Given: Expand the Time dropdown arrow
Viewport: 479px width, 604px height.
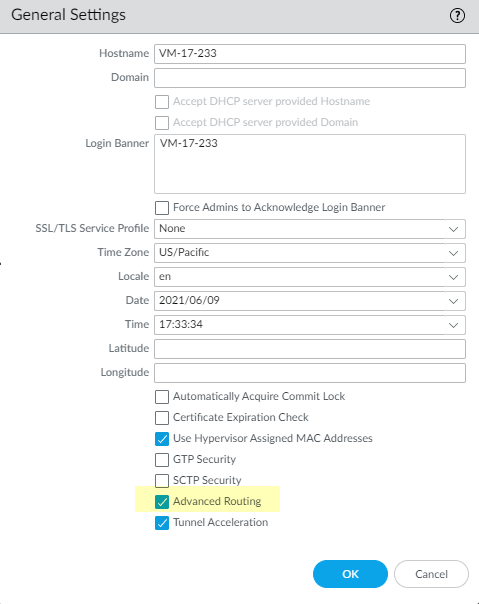Looking at the screenshot, I should click(454, 325).
